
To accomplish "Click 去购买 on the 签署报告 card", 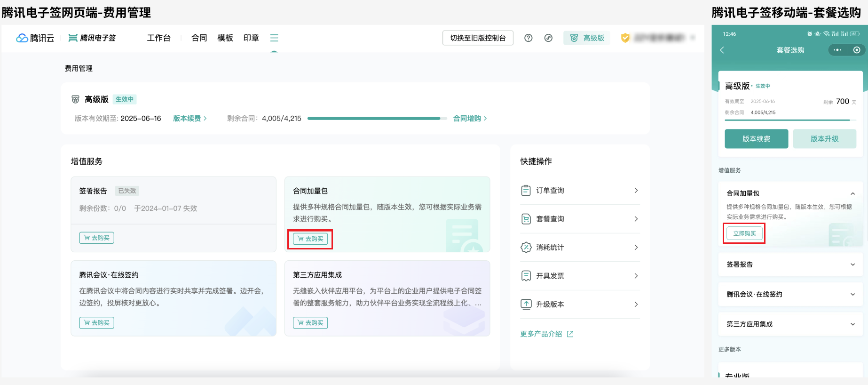I will pos(97,238).
